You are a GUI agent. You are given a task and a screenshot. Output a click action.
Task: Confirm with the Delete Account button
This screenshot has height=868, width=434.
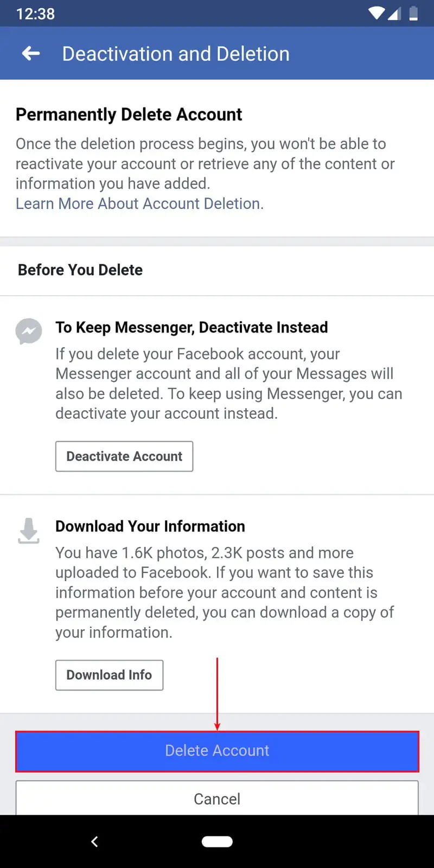pos(217,751)
